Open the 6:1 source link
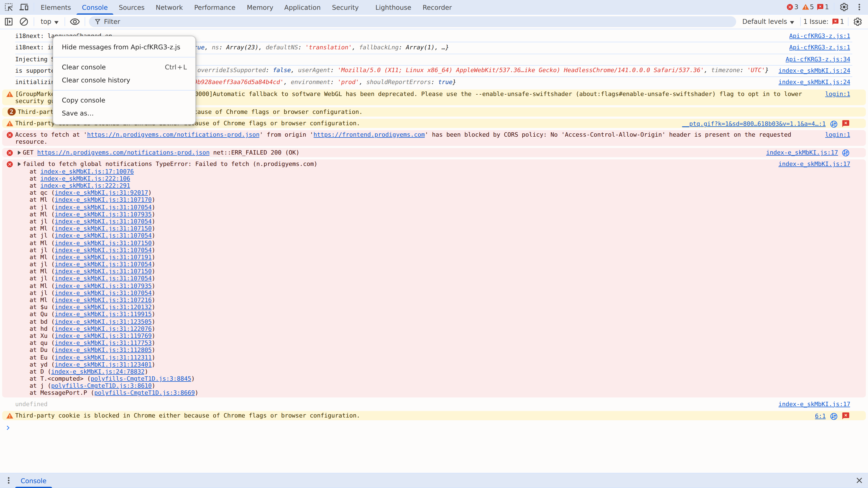This screenshot has width=868, height=488. tap(820, 416)
